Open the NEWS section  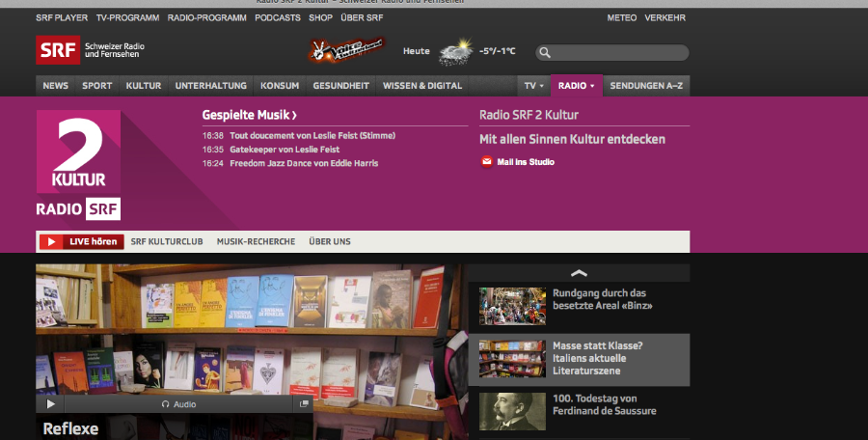[55, 86]
